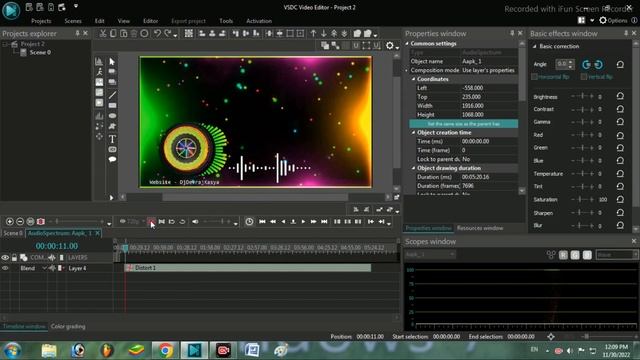Reset Brightness with its reset icon
This screenshot has width=640, height=360.
pyautogui.click(x=620, y=96)
